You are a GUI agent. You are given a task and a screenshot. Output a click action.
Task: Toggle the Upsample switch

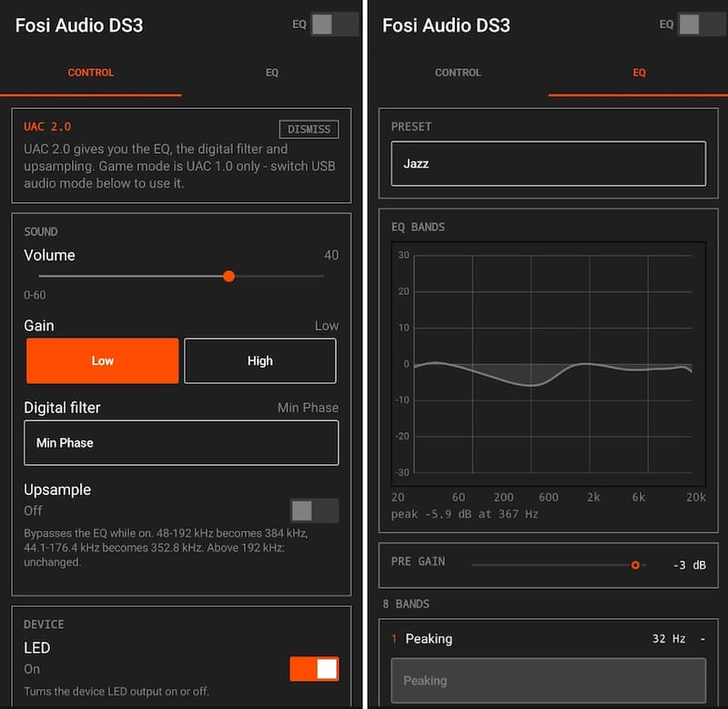click(x=314, y=511)
